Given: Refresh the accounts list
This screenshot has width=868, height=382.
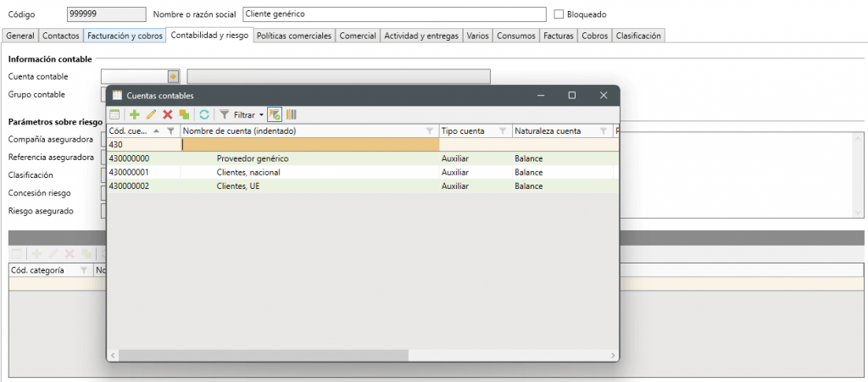Looking at the screenshot, I should pos(204,114).
